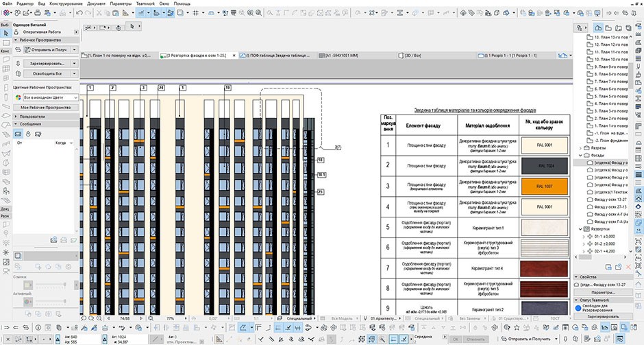Click the orange RAL 1037 color swatch
The width and height of the screenshot is (644, 345).
[x=544, y=186]
